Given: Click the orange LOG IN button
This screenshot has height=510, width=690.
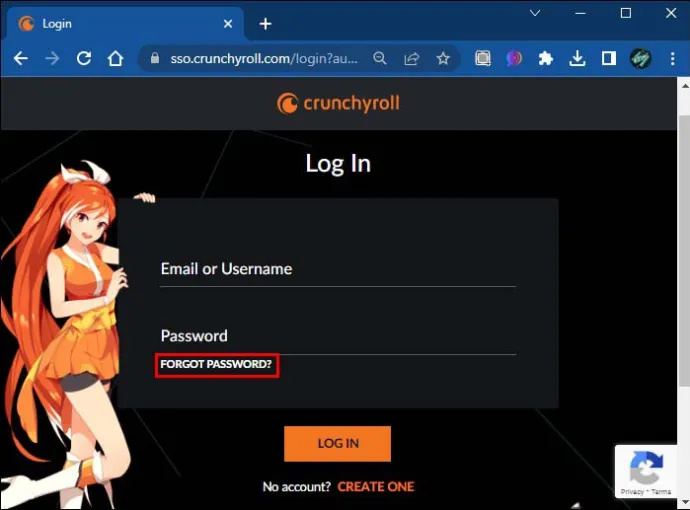Looking at the screenshot, I should pyautogui.click(x=338, y=444).
